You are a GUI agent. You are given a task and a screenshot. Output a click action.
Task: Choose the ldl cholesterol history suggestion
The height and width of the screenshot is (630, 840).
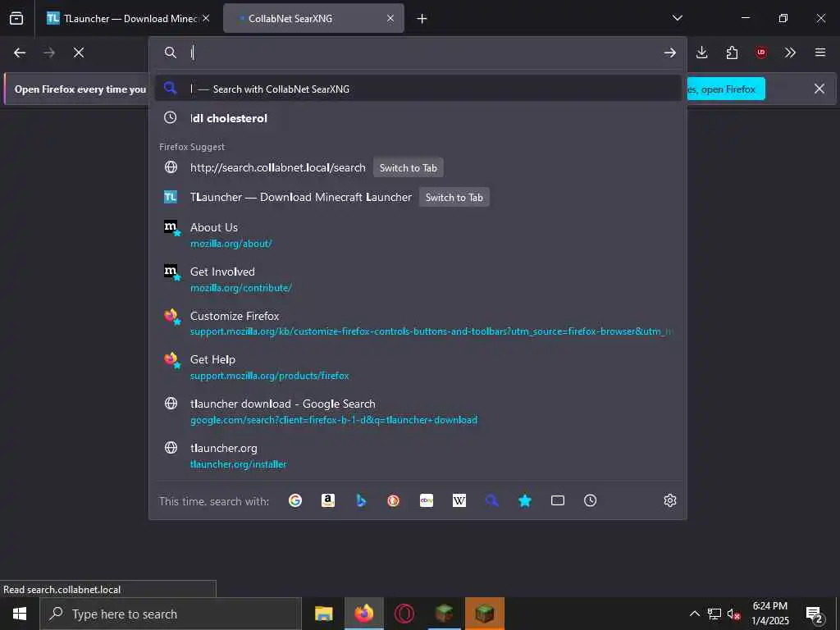418,118
